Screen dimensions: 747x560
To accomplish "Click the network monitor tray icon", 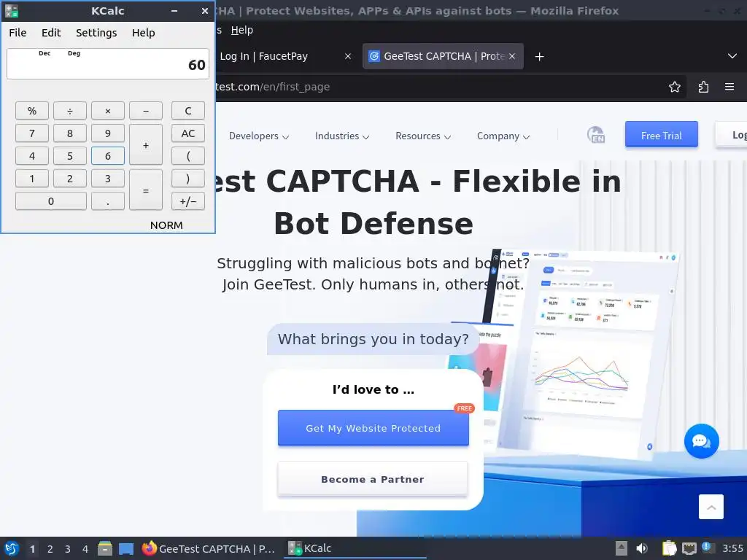I will pos(689,548).
